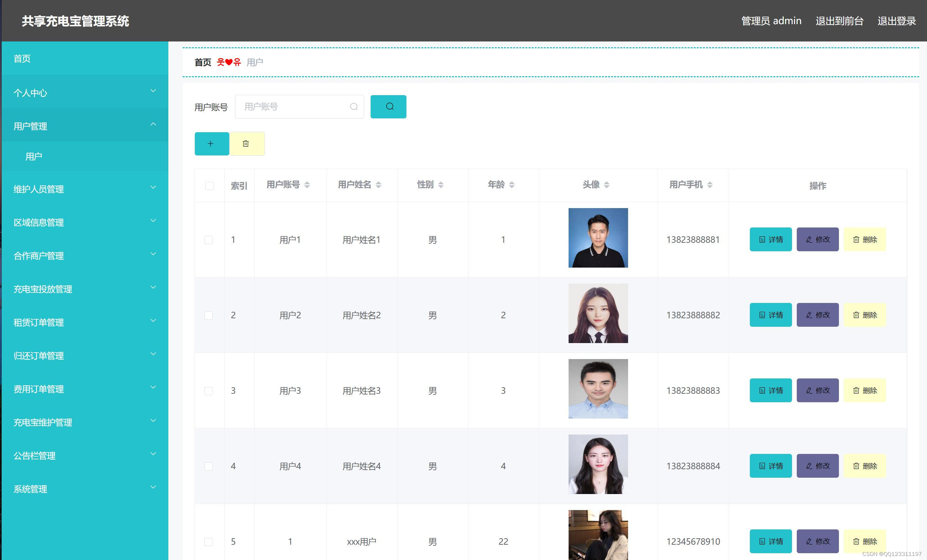Check the box for row 用户4
Viewport: 927px width, 560px height.
(208, 466)
